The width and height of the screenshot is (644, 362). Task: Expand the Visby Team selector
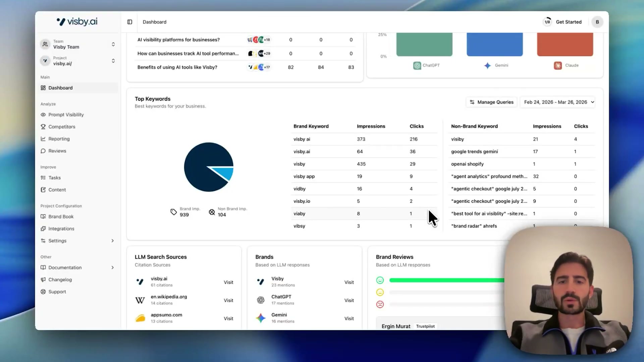78,44
